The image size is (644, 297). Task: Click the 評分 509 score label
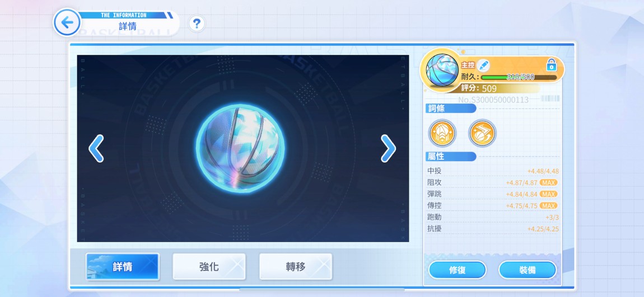coord(479,88)
